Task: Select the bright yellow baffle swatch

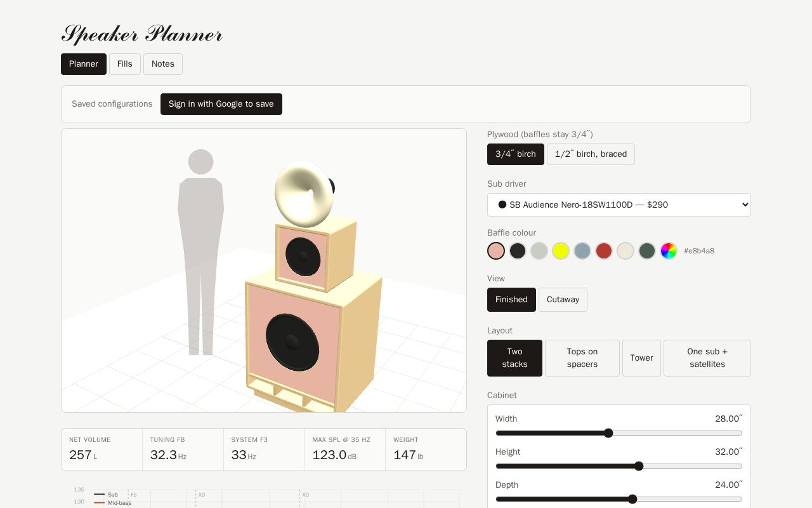Action: click(x=561, y=251)
